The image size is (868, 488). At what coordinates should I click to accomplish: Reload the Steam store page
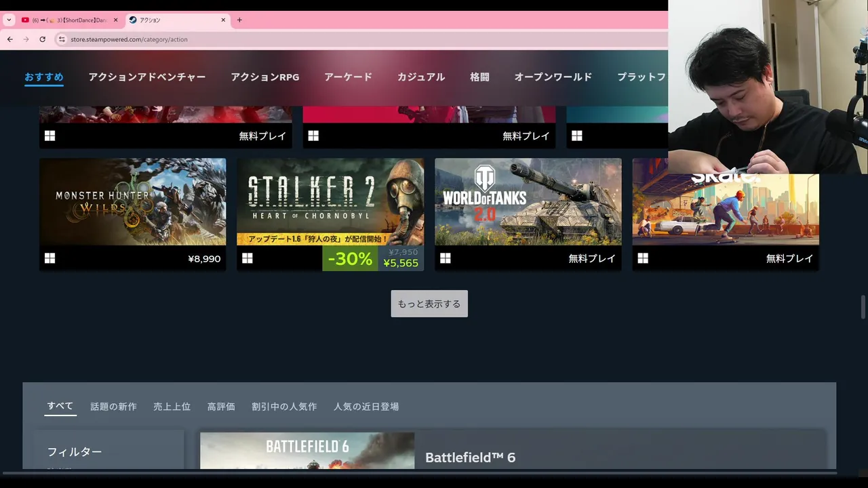pos(42,39)
